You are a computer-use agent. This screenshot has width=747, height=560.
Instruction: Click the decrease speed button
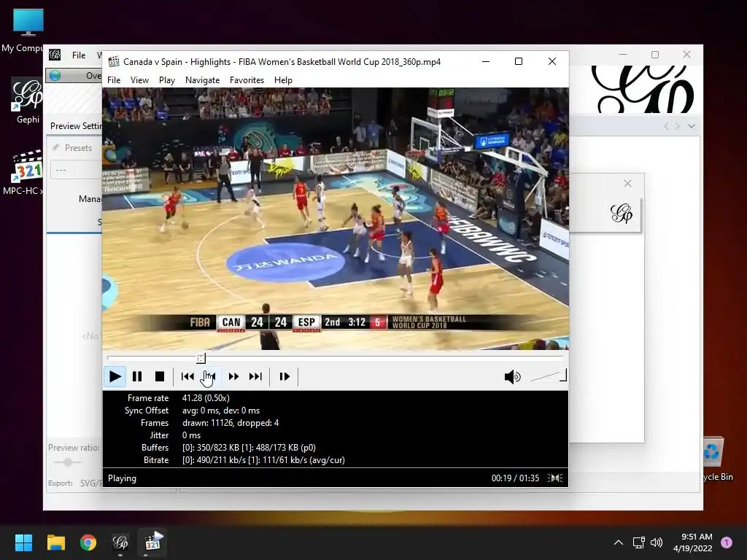(210, 377)
